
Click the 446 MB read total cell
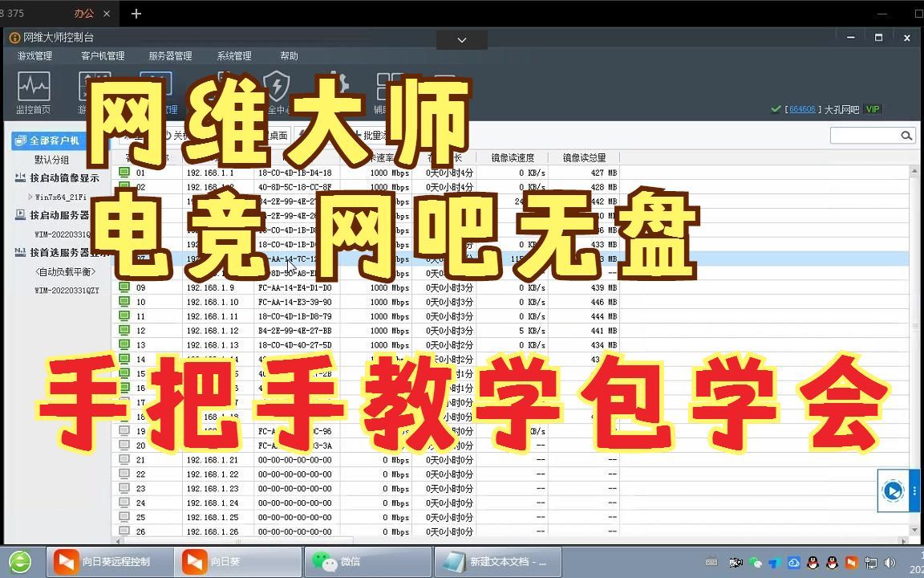[604, 302]
